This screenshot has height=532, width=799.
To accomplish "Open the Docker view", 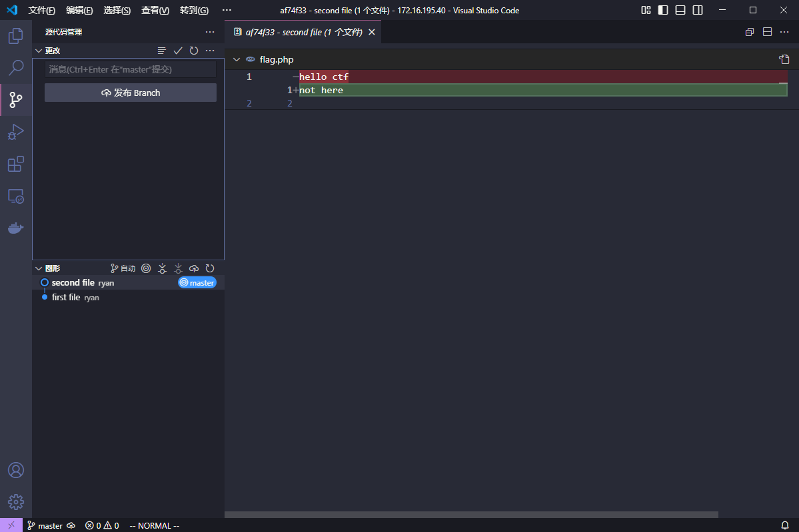I will pos(16,228).
